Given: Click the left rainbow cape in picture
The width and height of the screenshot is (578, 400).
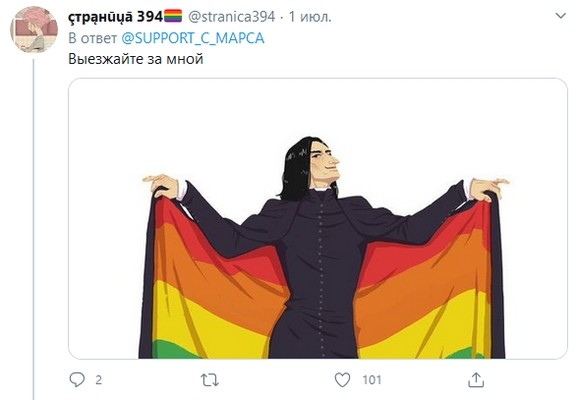Looking at the screenshot, I should [x=213, y=280].
